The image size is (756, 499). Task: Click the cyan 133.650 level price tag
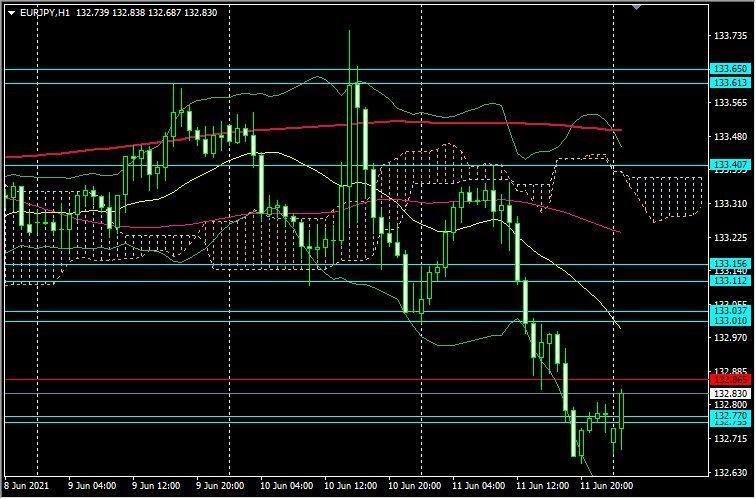click(x=730, y=69)
